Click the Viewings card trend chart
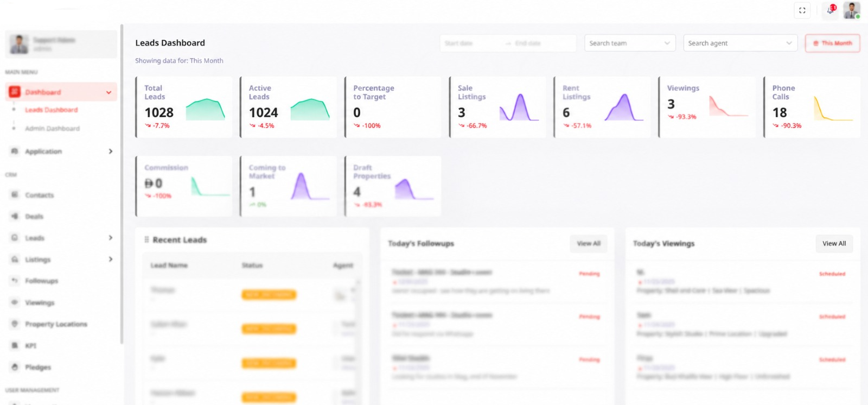The image size is (868, 405). pyautogui.click(x=729, y=106)
